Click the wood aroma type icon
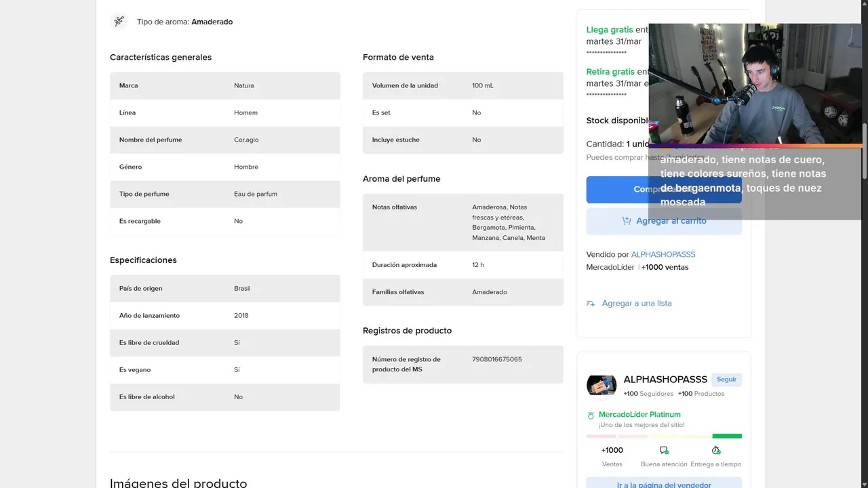 click(x=119, y=22)
